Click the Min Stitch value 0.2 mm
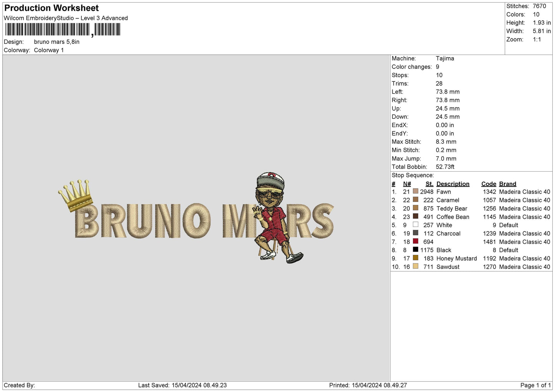 click(446, 150)
